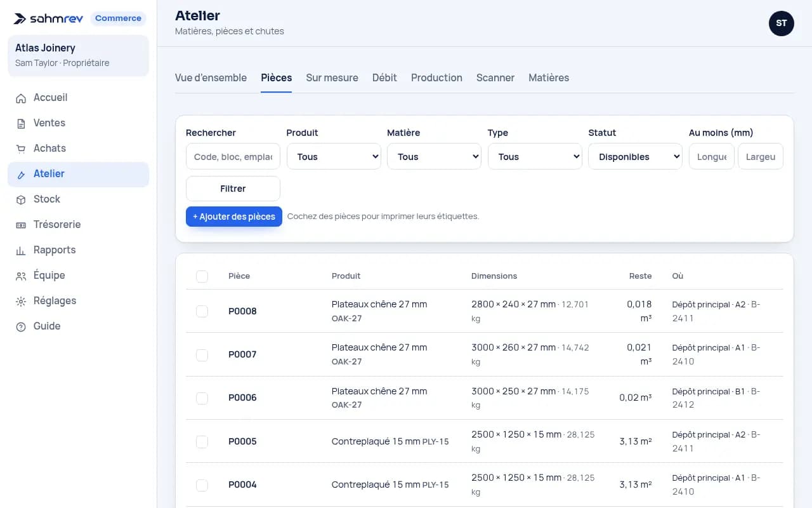Click the Guide help circle icon
812x508 pixels.
coord(21,326)
